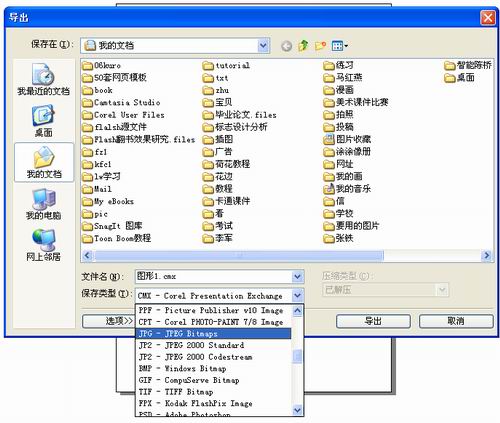
Task: Click the file name input field
Action: [x=214, y=276]
